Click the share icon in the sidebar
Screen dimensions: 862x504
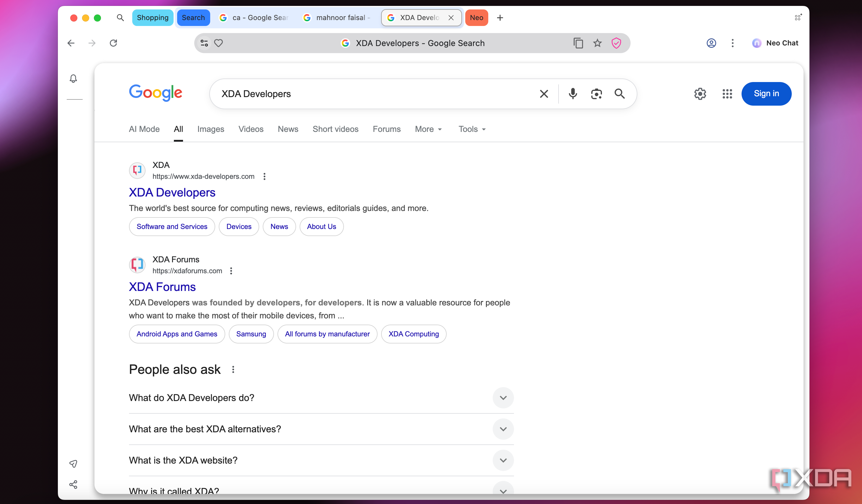click(x=73, y=484)
